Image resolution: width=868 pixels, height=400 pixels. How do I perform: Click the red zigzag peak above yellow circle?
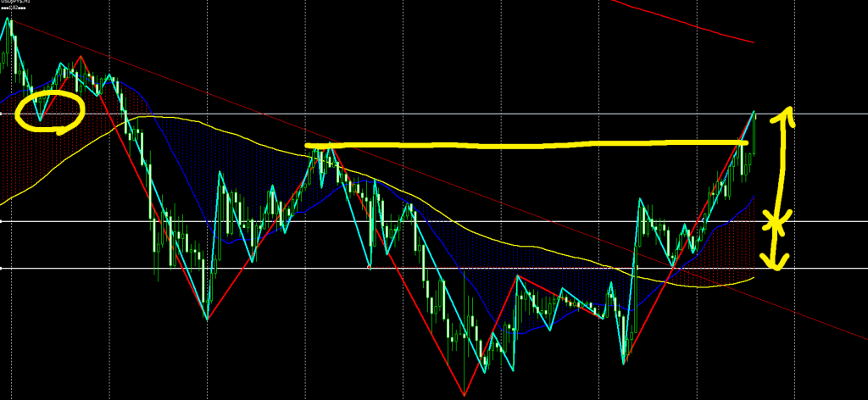[81, 57]
